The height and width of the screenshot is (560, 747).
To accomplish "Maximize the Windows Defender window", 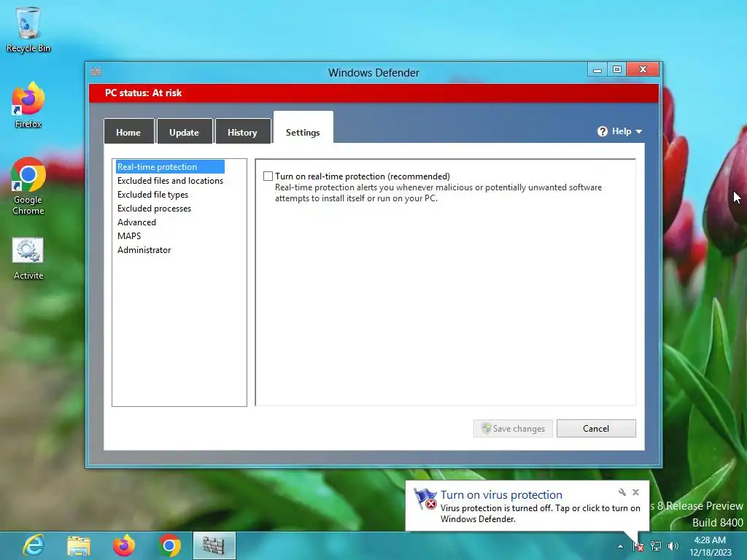I will tap(617, 69).
